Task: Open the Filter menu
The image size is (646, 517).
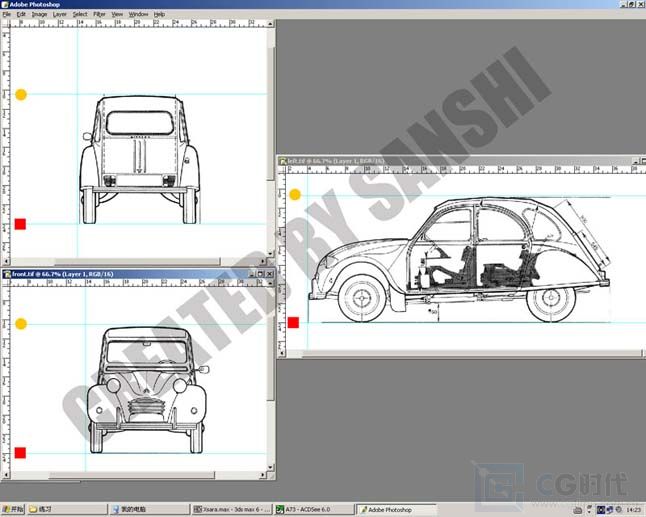Action: [99, 14]
